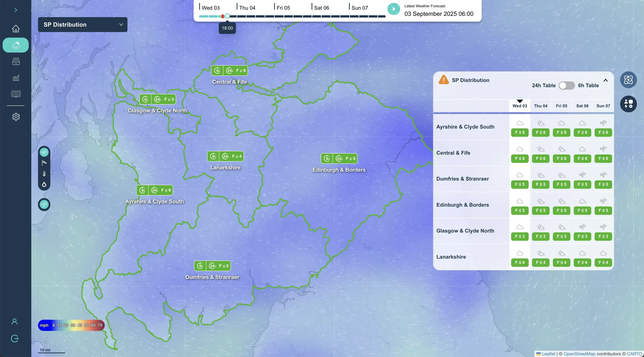Viewport: 644px width, 357px height.
Task: Select the Thu 04 column in the table
Action: pos(541,106)
